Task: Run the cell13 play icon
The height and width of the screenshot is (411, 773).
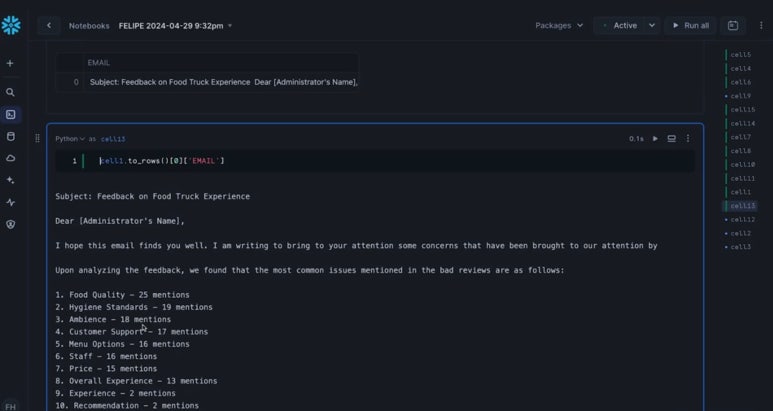Action: 655,139
